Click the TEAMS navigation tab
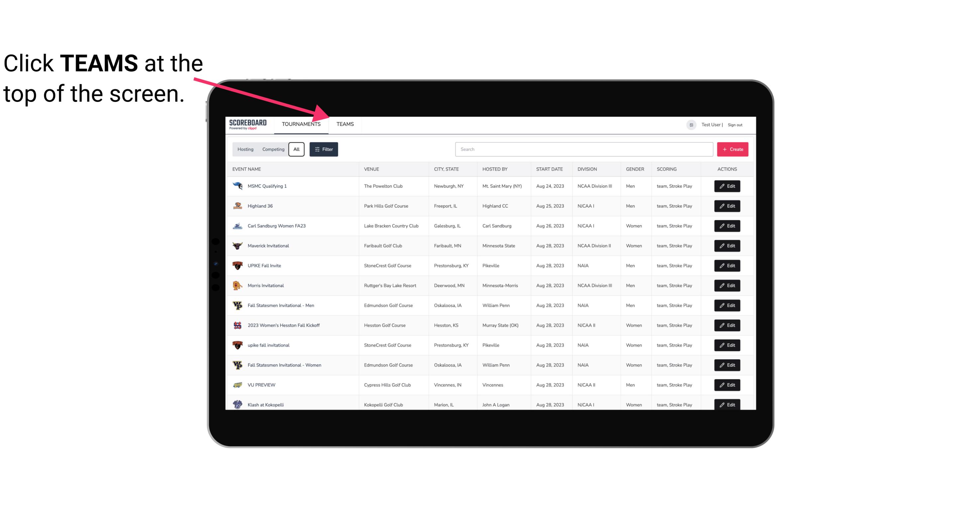 click(344, 125)
